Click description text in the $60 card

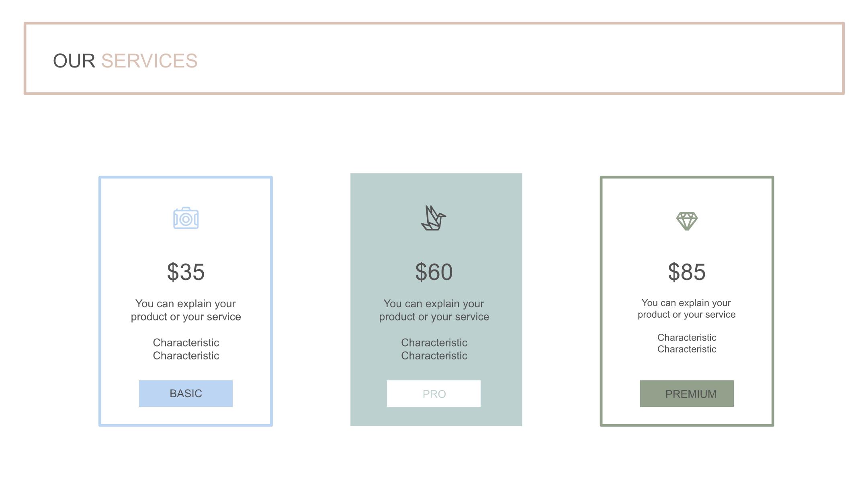(x=434, y=310)
